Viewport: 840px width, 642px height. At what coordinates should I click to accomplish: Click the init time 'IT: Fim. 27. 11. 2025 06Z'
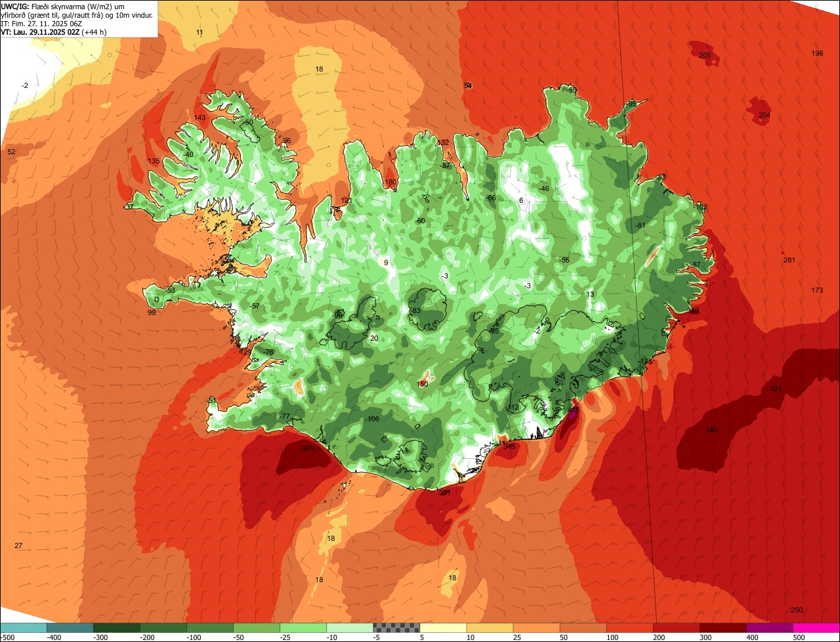pyautogui.click(x=42, y=23)
